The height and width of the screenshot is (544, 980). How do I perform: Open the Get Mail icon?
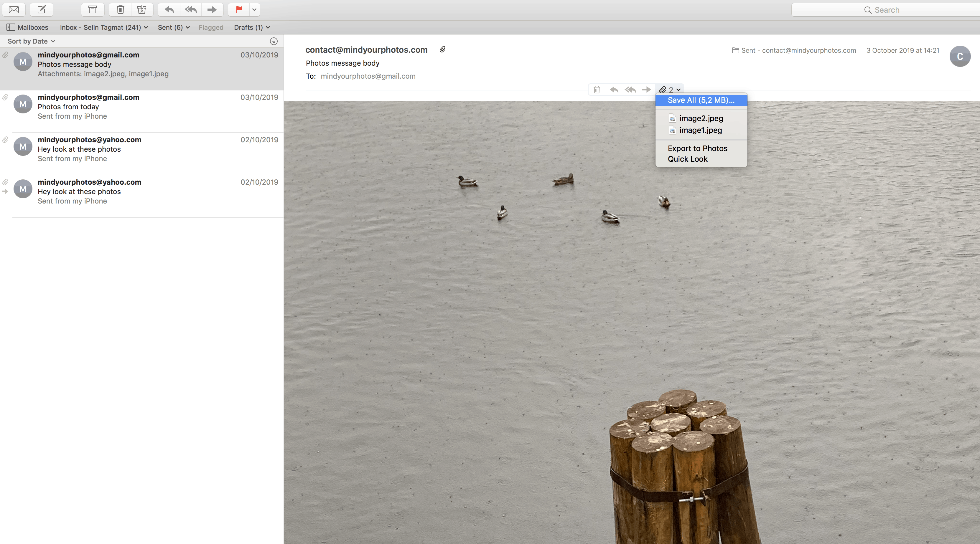tap(14, 9)
